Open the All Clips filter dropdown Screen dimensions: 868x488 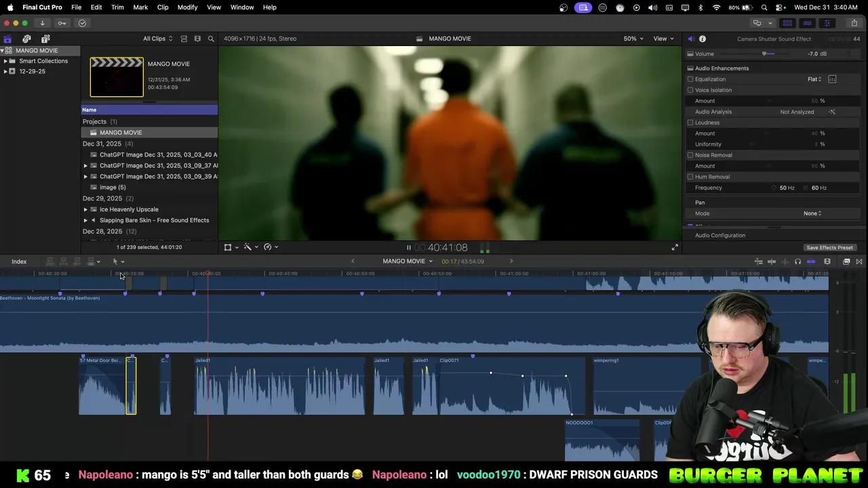tap(157, 39)
